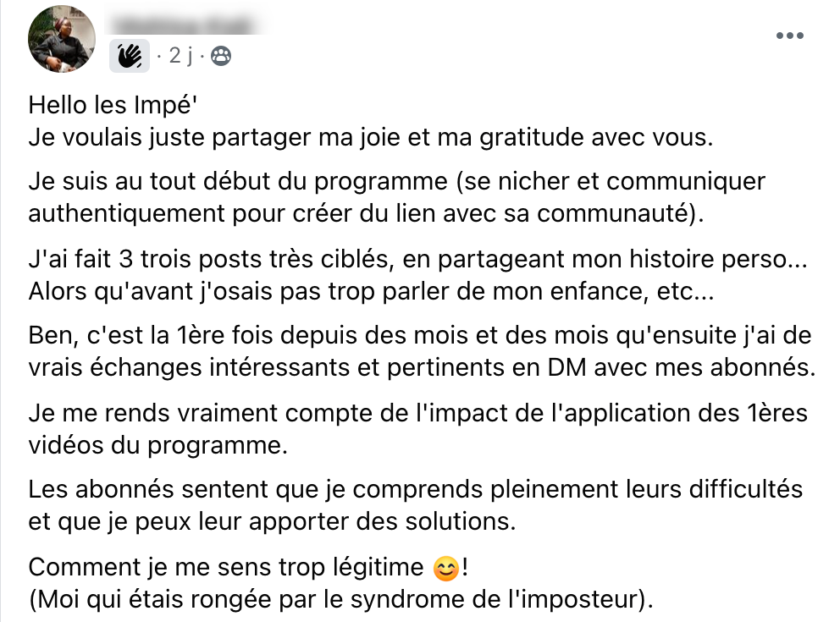The width and height of the screenshot is (840, 622).
Task: Click the line "Comment je me sens trop légitime"
Action: (249, 567)
